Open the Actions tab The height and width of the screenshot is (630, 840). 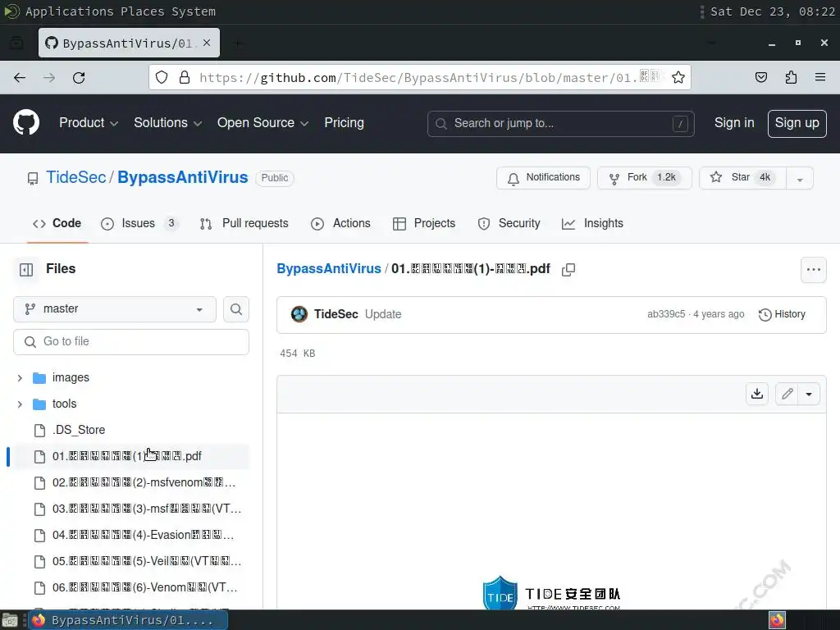[x=340, y=223]
